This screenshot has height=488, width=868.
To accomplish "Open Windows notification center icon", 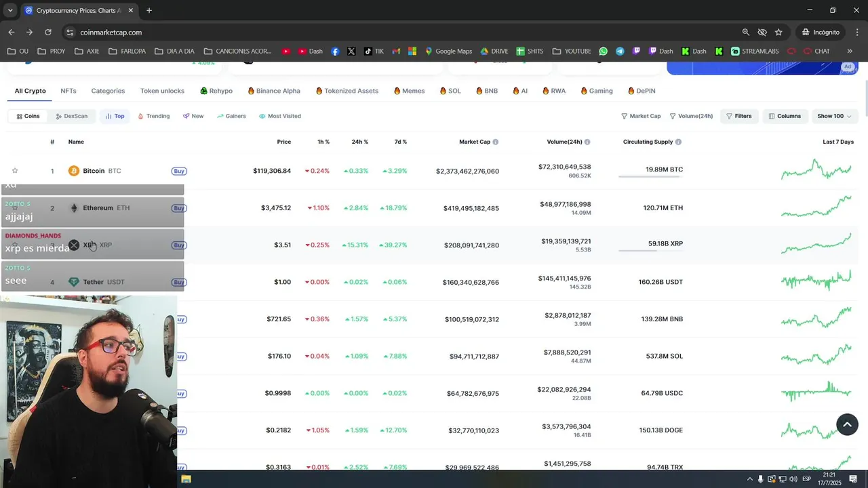I will 853,479.
